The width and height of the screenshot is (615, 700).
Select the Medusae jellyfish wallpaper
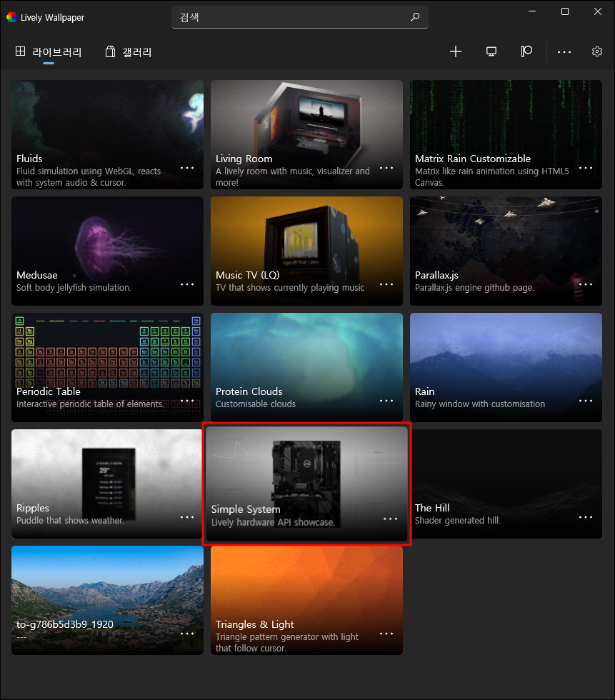pos(108,251)
